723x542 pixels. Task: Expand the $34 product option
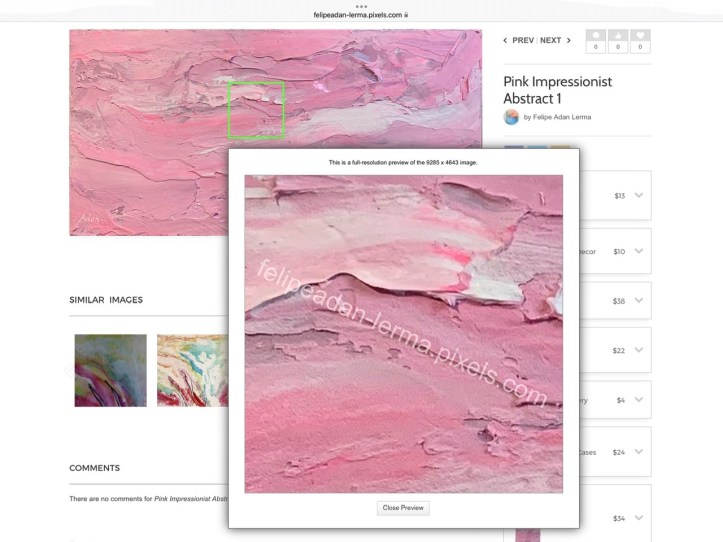tap(638, 517)
